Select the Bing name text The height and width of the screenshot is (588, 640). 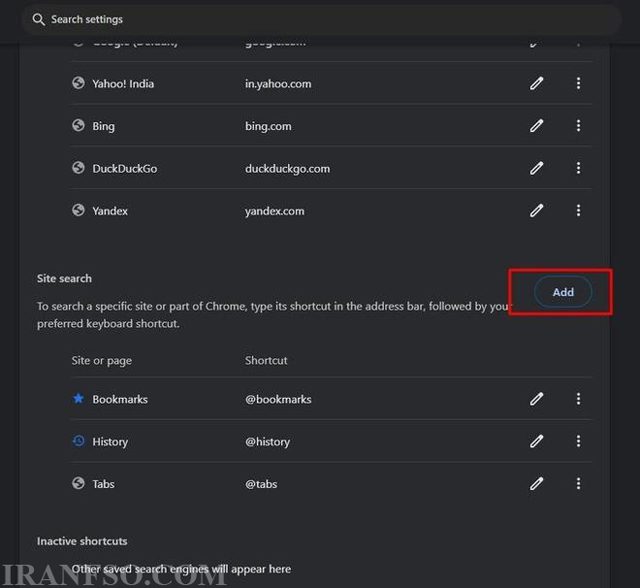point(103,126)
